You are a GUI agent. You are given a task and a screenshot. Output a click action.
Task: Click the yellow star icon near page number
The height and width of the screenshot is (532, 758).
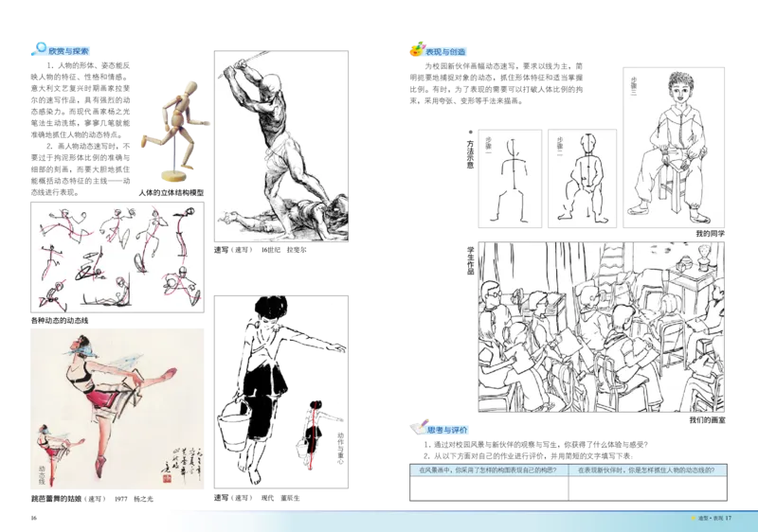693,517
